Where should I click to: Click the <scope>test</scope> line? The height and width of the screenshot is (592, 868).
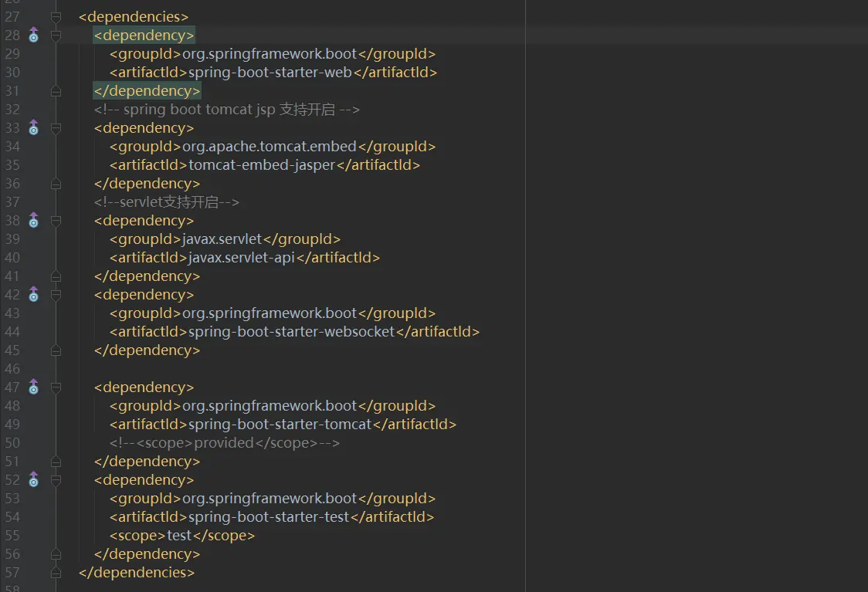click(x=182, y=536)
